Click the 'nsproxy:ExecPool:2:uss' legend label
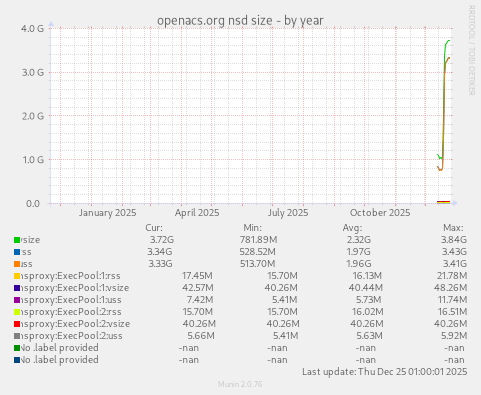Image resolution: width=481 pixels, height=395 pixels. pos(72,336)
